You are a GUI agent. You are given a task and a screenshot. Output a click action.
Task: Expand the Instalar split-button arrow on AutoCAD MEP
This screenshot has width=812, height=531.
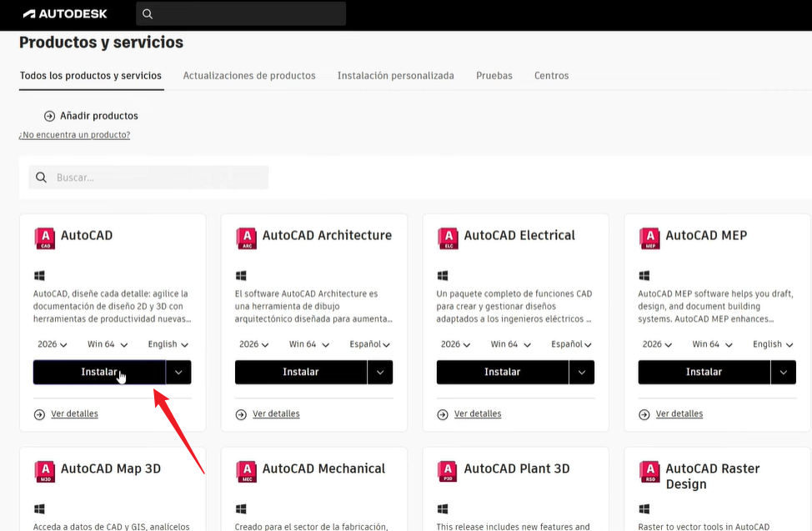click(783, 372)
